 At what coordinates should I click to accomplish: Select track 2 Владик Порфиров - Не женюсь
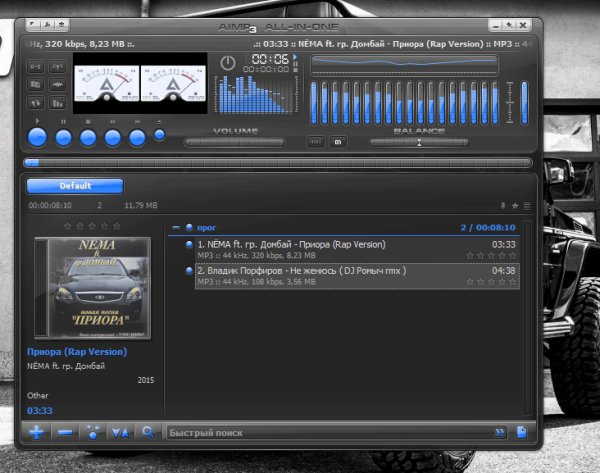357,276
